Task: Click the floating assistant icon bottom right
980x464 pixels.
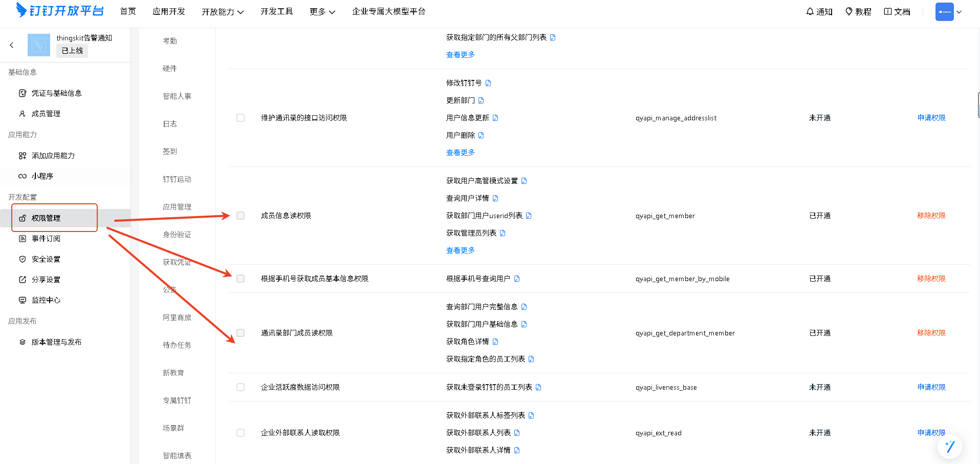Action: [x=949, y=447]
